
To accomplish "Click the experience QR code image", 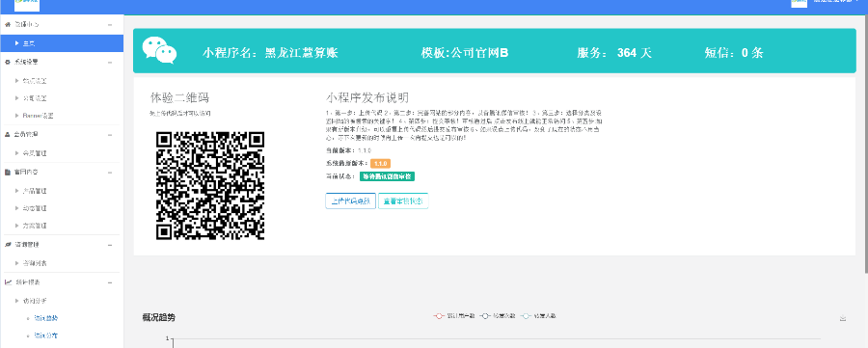I will point(210,185).
